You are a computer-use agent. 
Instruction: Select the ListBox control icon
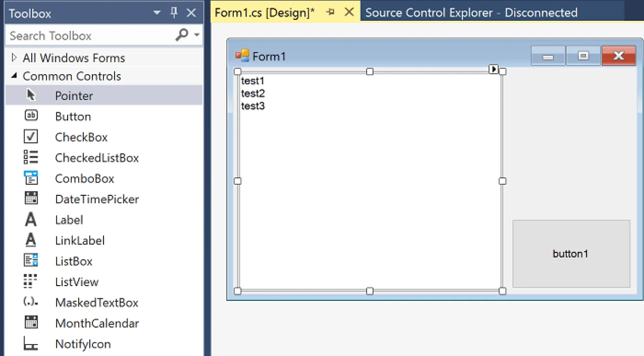(x=31, y=261)
